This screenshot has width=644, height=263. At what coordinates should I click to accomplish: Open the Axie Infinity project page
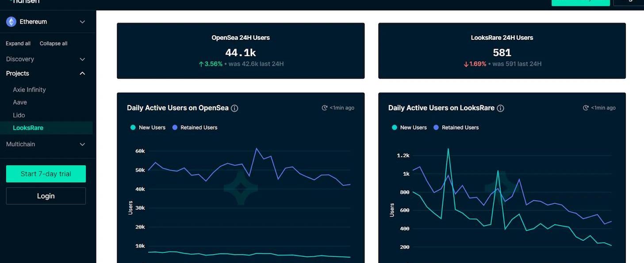pos(29,90)
